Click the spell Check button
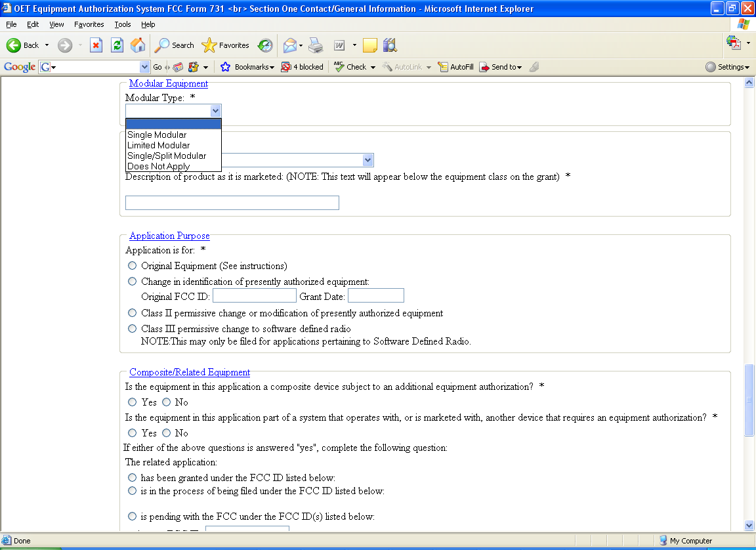The width and height of the screenshot is (756, 550). click(350, 67)
